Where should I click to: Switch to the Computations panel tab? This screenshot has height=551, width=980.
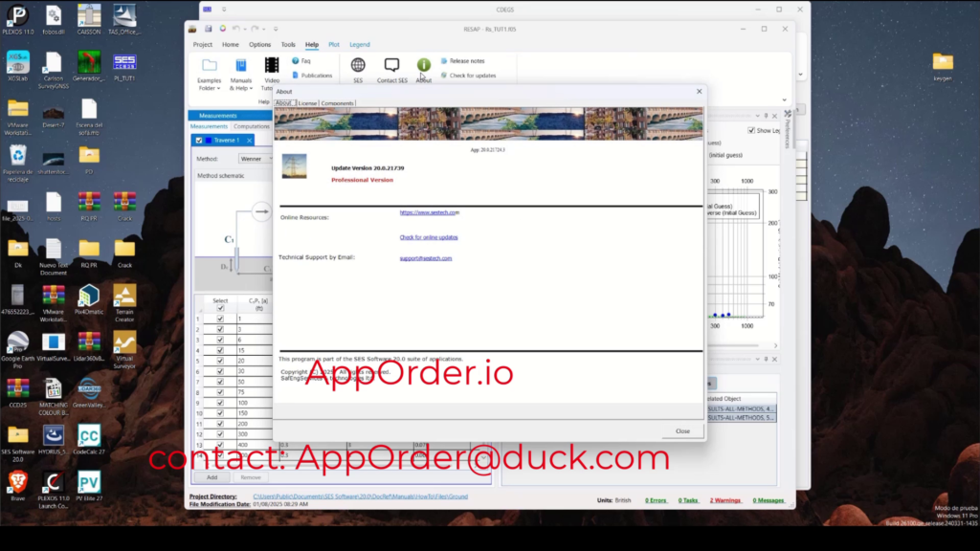pos(252,126)
